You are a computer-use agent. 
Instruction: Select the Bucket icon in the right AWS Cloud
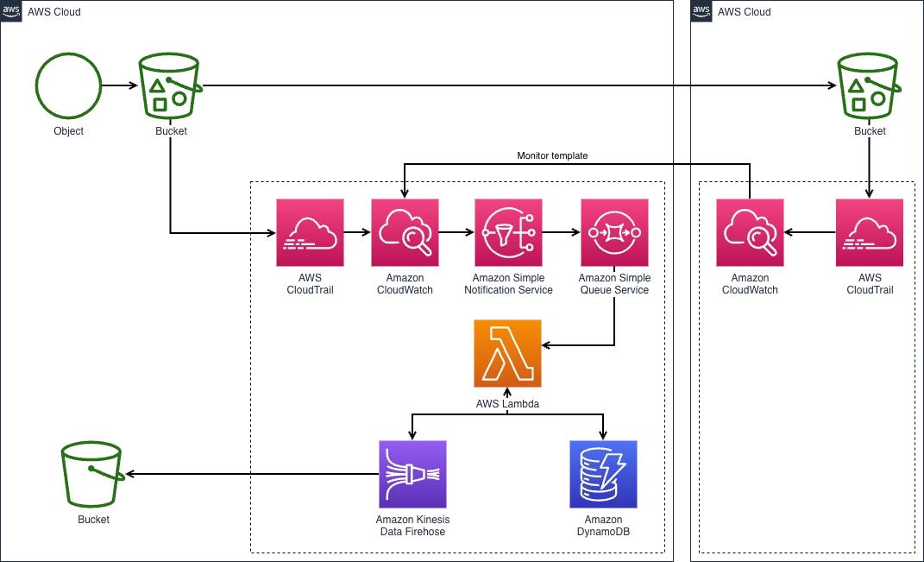870,85
